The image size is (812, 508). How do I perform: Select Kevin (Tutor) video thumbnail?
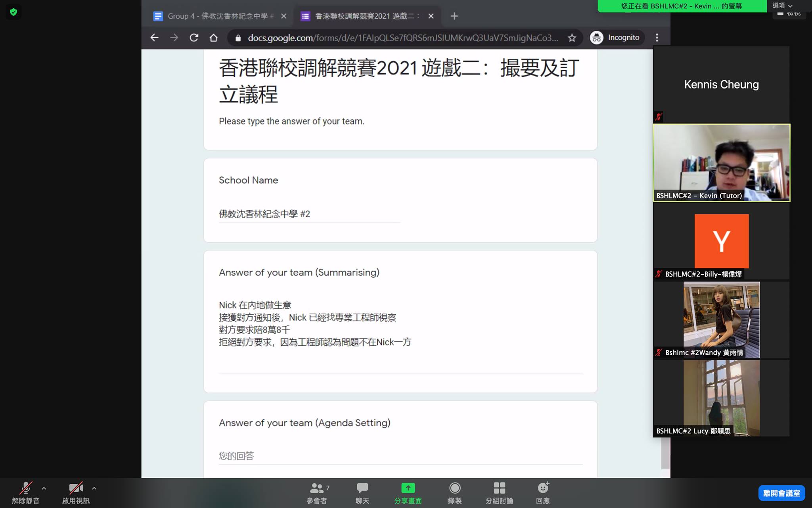pos(721,163)
